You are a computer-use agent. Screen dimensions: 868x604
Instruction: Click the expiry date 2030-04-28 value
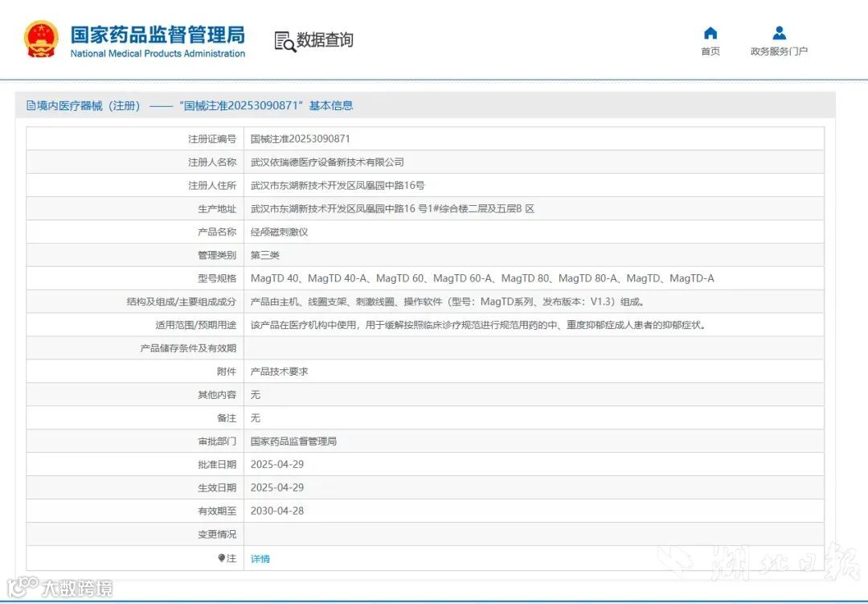(x=276, y=511)
